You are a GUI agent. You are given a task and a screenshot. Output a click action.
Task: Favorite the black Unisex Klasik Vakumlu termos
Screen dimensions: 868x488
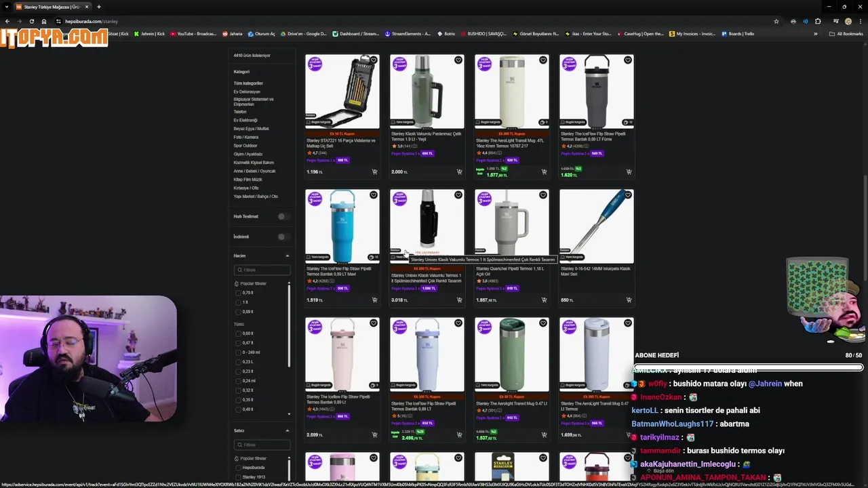[458, 195]
